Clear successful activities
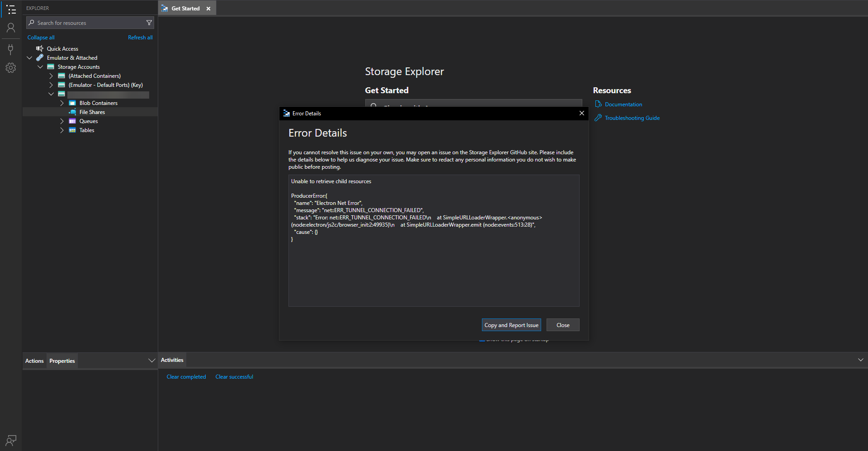 tap(234, 376)
